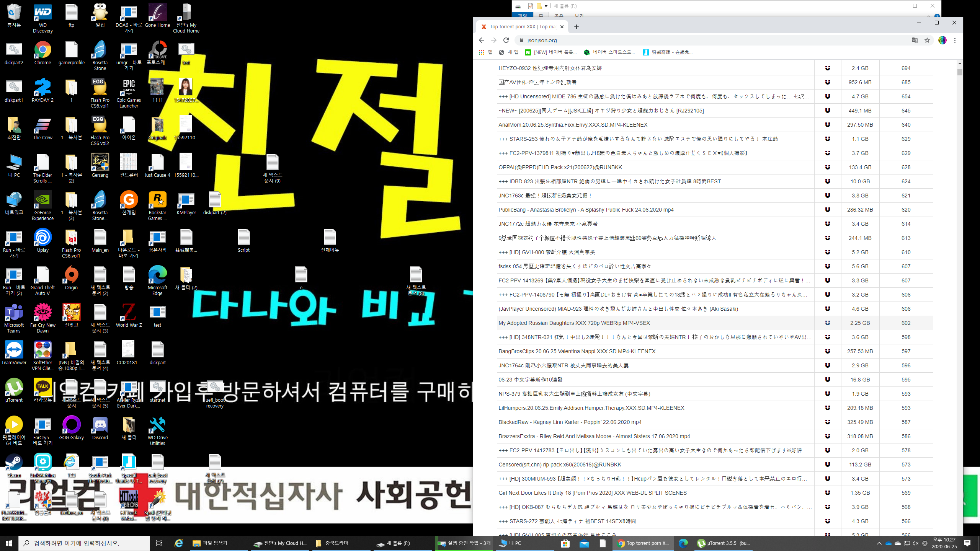The height and width of the screenshot is (551, 980).
Task: Click the taskbar search box
Action: (84, 543)
